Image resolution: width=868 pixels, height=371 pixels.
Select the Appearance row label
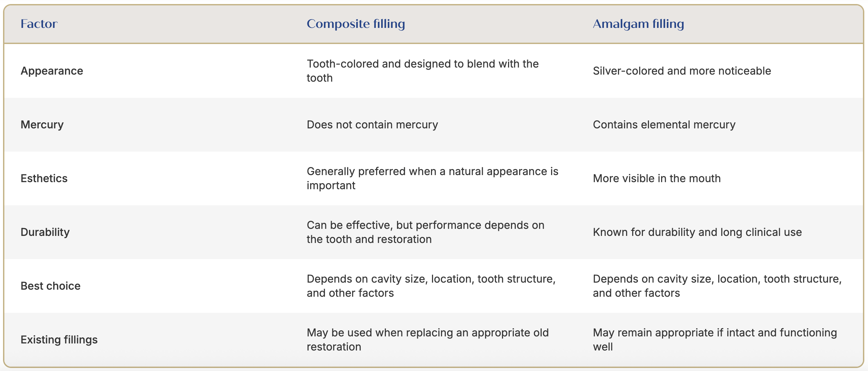click(52, 71)
